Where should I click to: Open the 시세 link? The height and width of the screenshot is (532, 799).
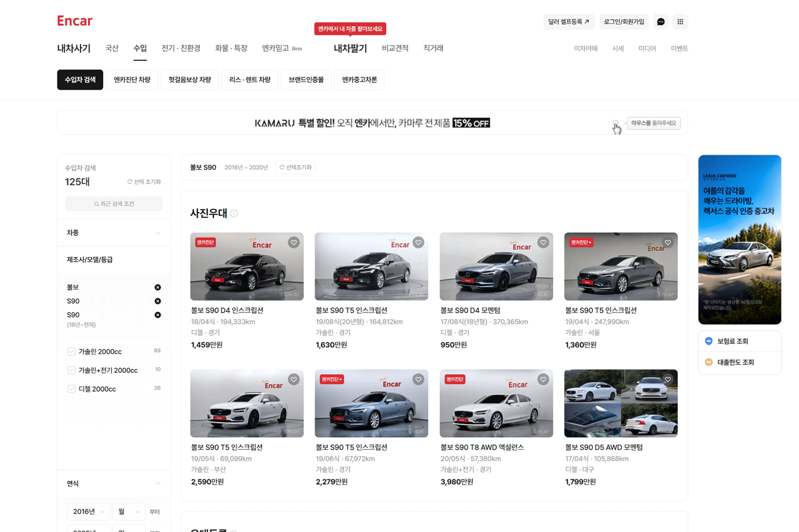pos(618,49)
